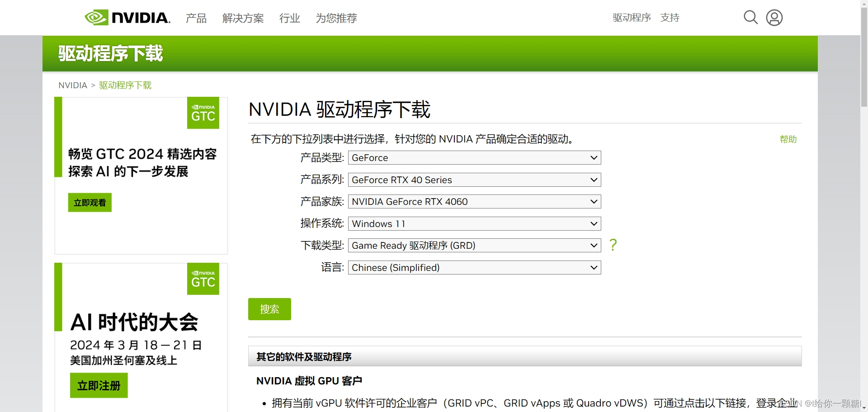The image size is (868, 412).
Task: Click the 2024 年 3 月 18 – 21 日 date text
Action: 136,345
